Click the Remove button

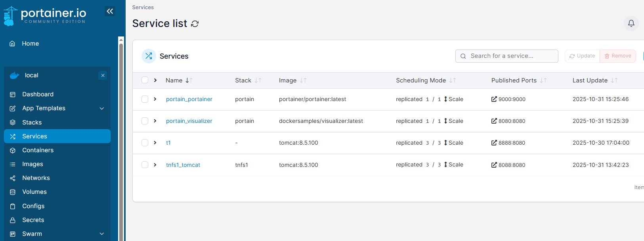click(618, 56)
